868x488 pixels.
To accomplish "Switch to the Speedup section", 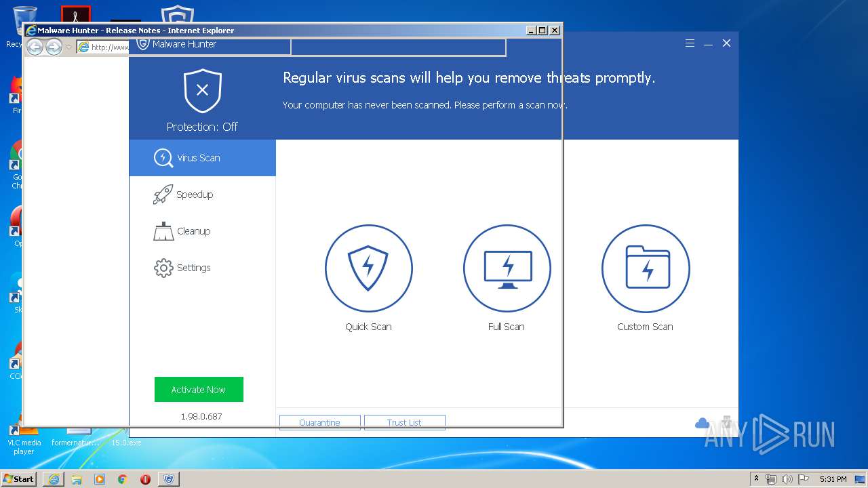I will pyautogui.click(x=203, y=195).
